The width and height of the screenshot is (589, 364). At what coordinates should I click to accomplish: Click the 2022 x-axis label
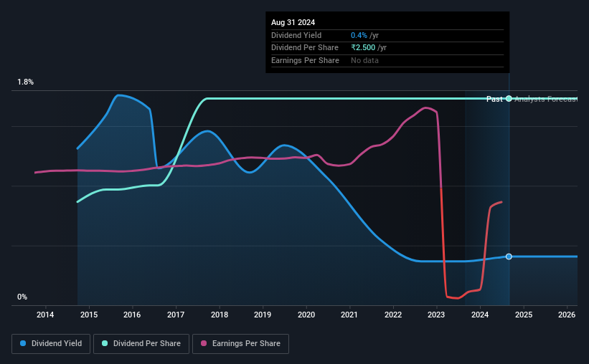[393, 315]
